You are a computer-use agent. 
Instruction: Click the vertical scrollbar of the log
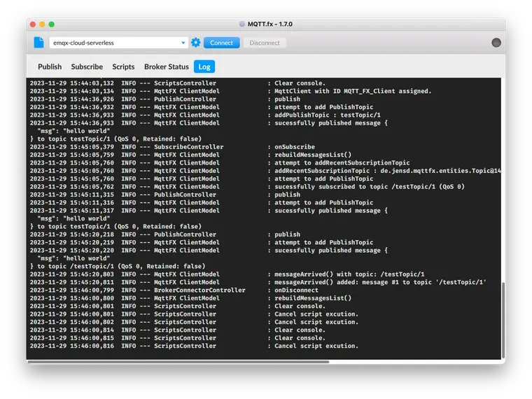(503, 319)
